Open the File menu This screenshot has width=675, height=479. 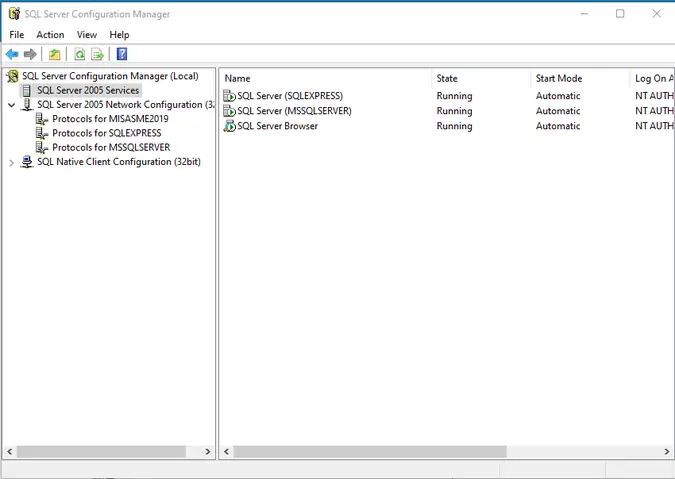17,35
